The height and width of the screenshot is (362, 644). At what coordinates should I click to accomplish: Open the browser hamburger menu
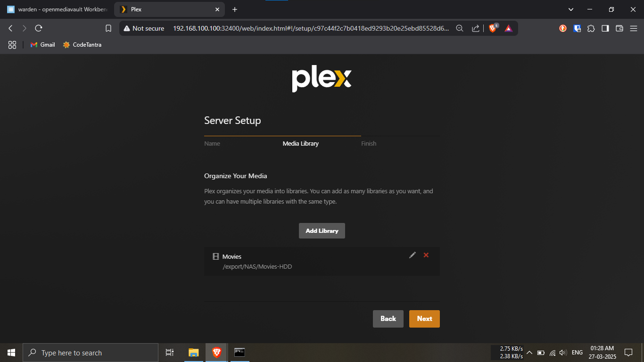[634, 28]
